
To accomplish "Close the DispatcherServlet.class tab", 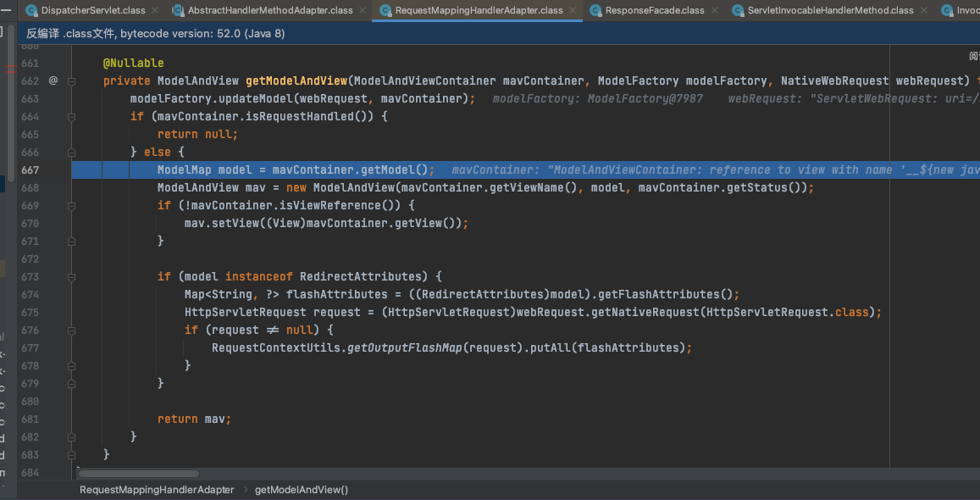I will click(155, 10).
